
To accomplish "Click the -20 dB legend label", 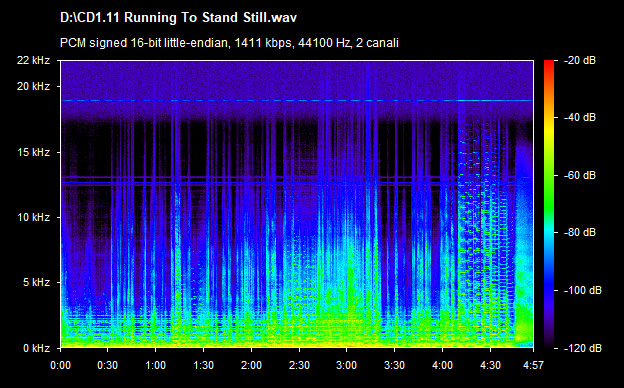I will point(580,60).
